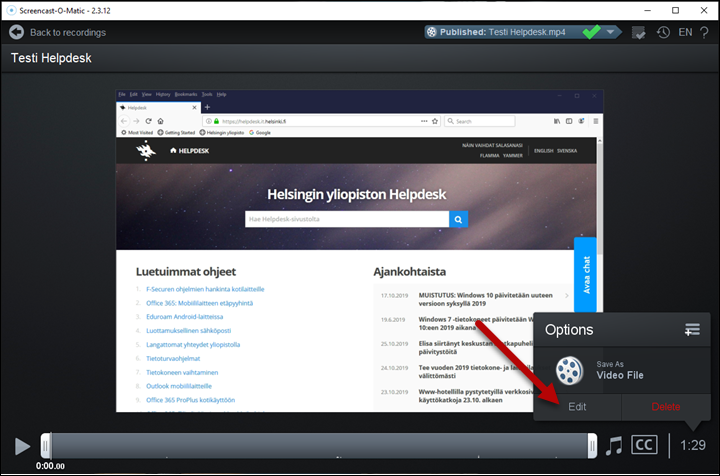Click the 1:29 duration display

click(x=692, y=445)
